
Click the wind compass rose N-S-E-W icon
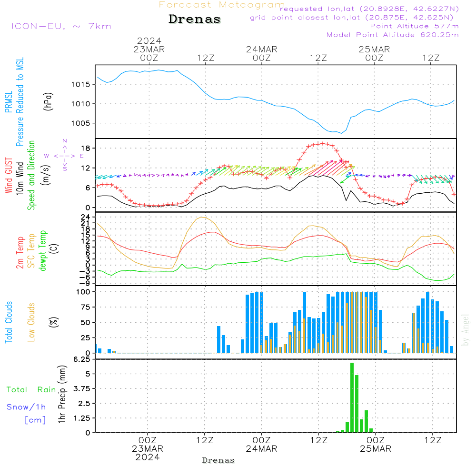pyautogui.click(x=64, y=156)
